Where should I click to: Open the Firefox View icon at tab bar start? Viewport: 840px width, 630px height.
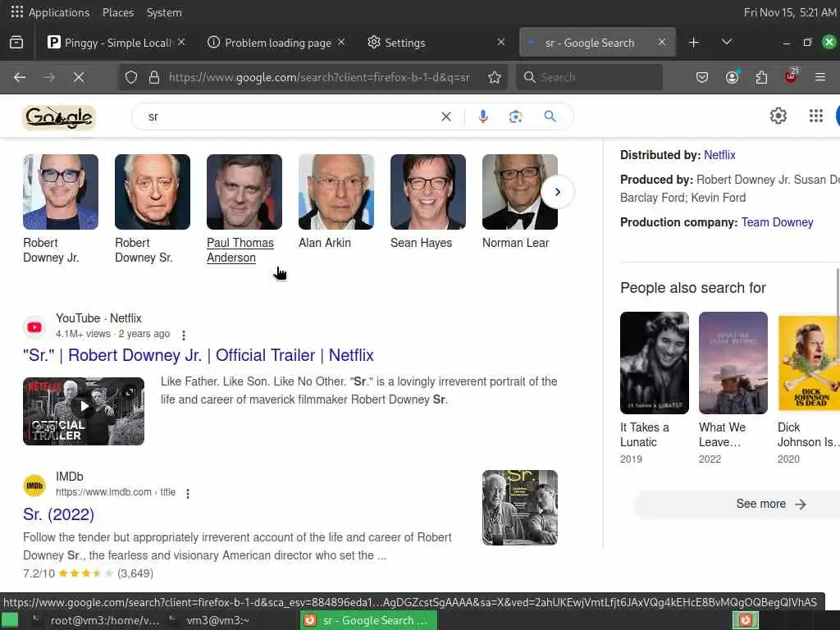point(16,43)
